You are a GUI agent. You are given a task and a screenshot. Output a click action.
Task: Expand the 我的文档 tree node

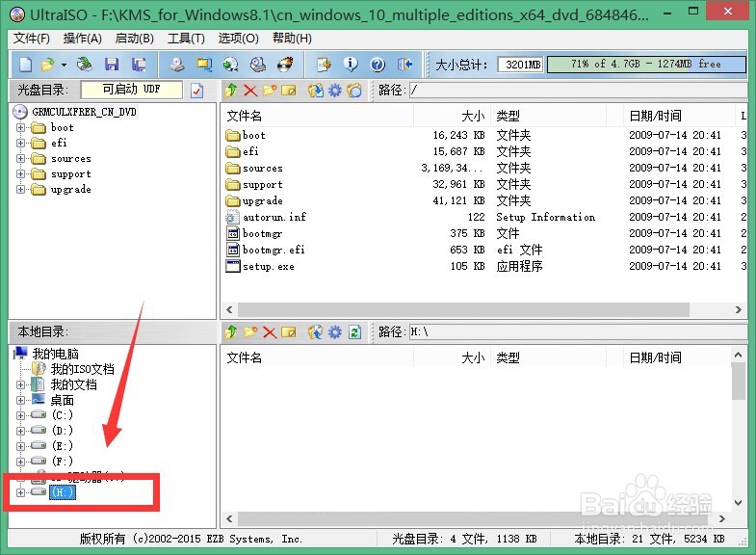pos(20,384)
